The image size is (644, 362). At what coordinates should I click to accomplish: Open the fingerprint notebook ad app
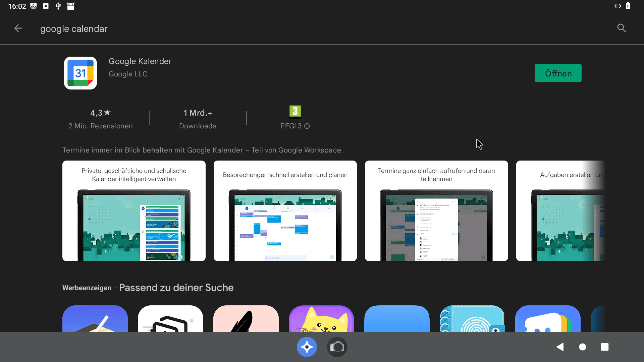coord(472,318)
